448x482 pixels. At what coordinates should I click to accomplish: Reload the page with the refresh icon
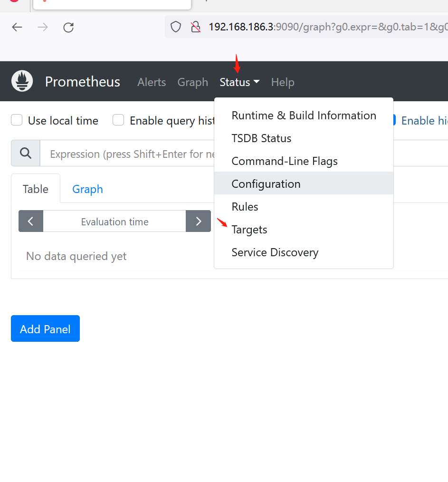(68, 27)
